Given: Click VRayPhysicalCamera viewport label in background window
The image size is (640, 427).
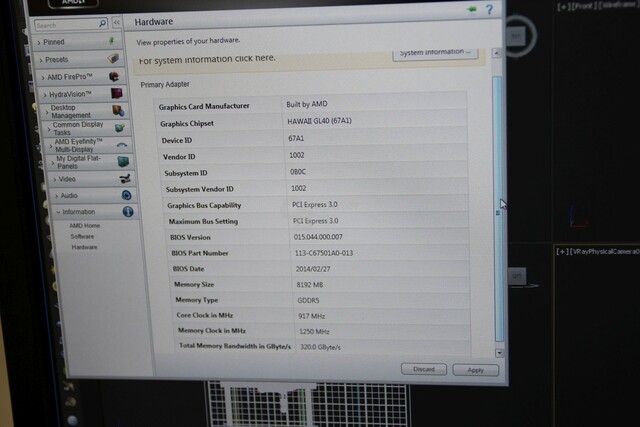Looking at the screenshot, I should tap(598, 251).
